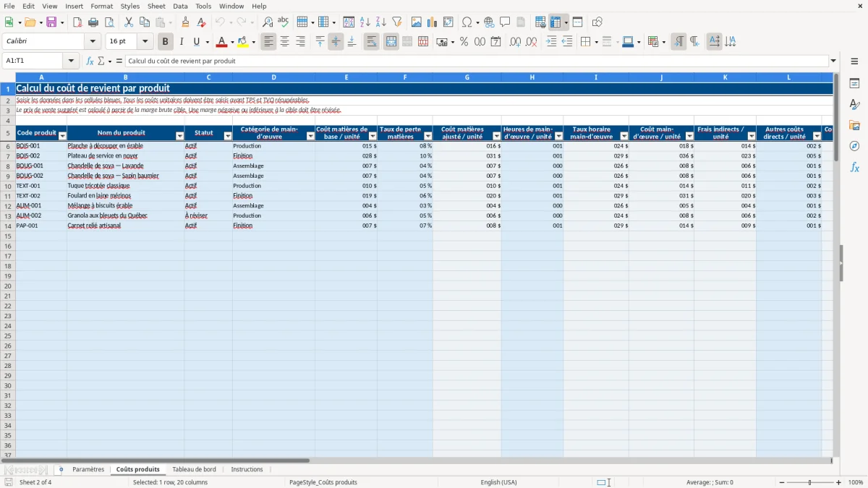The width and height of the screenshot is (868, 488).
Task: Toggle Italic formatting
Action: (182, 42)
